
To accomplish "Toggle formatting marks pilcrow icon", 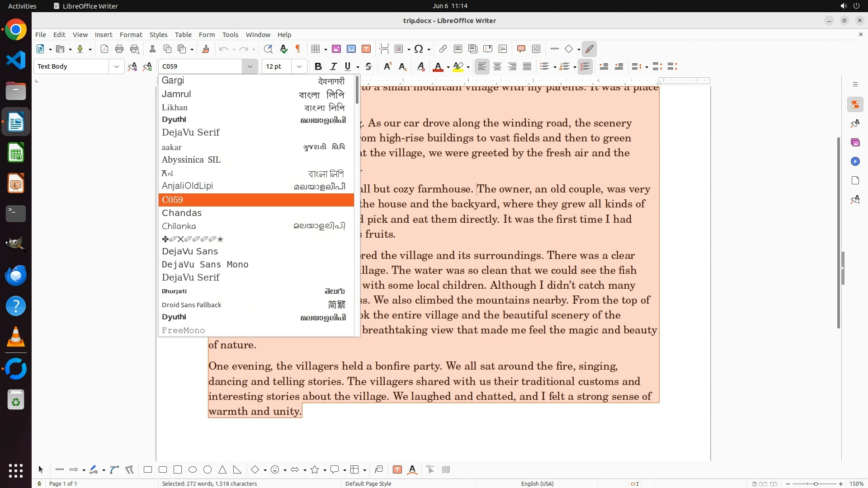I will click(298, 49).
